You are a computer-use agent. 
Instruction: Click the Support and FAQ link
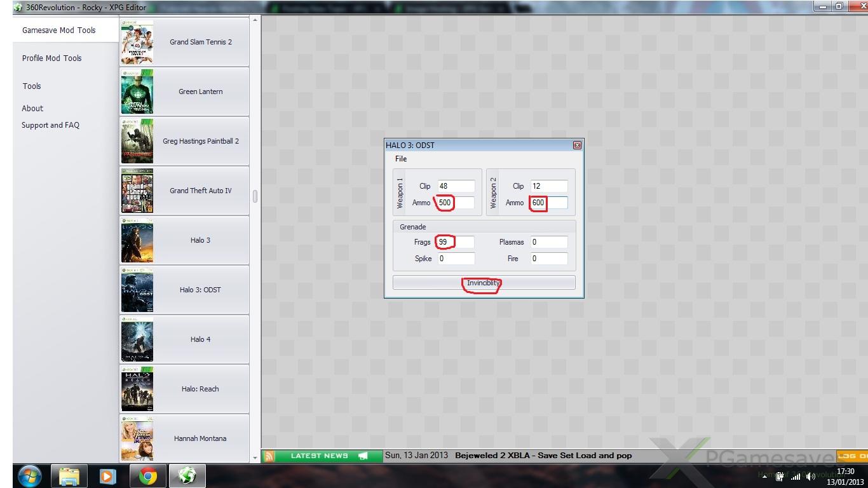pyautogui.click(x=51, y=125)
